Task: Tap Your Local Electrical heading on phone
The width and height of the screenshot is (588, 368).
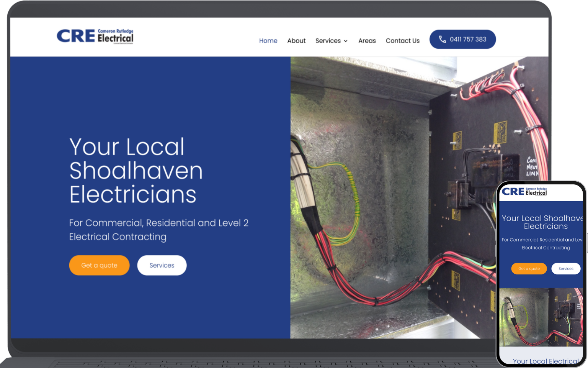Action: 546,361
